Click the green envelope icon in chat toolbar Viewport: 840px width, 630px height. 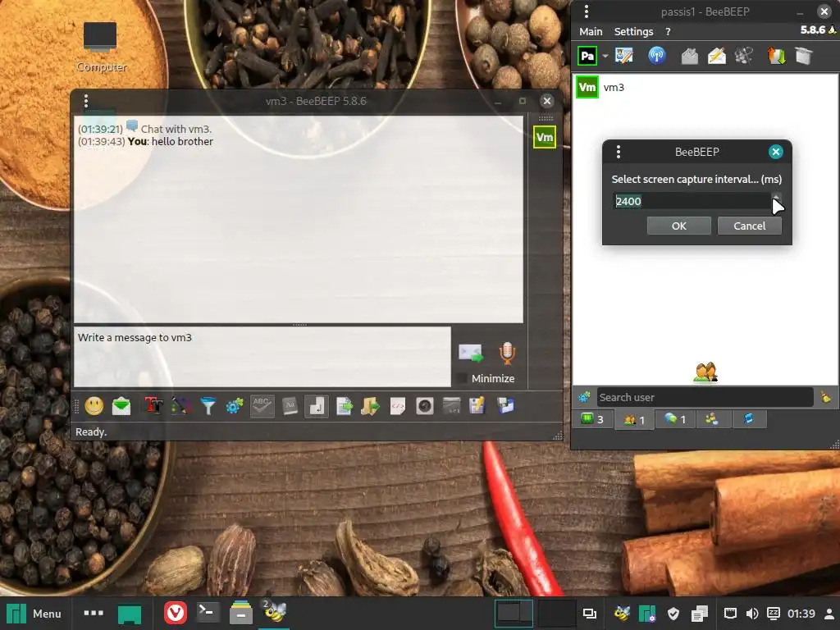[121, 406]
